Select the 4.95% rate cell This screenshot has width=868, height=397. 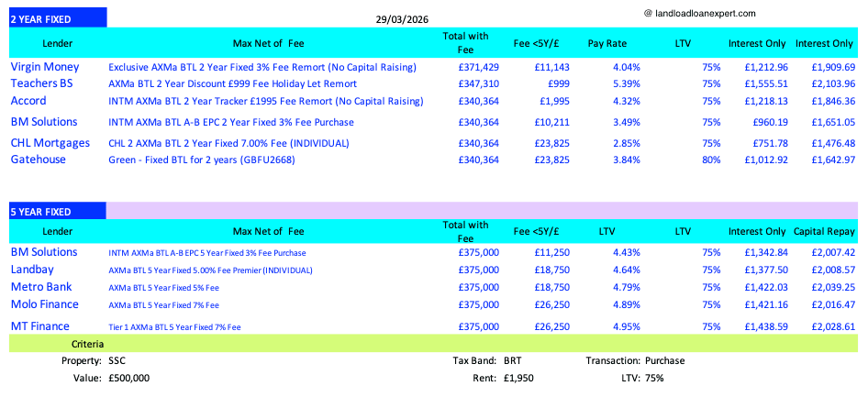(628, 326)
